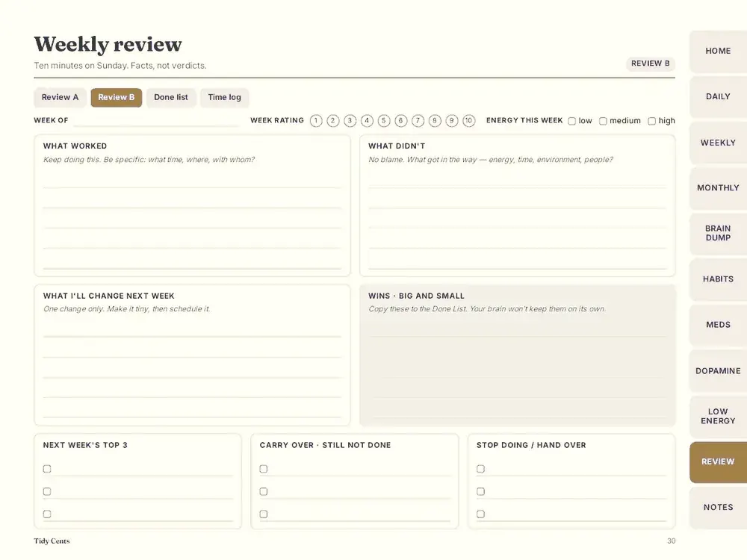Image resolution: width=747 pixels, height=560 pixels.
Task: Tick the first Carry Over checkbox
Action: pos(264,469)
